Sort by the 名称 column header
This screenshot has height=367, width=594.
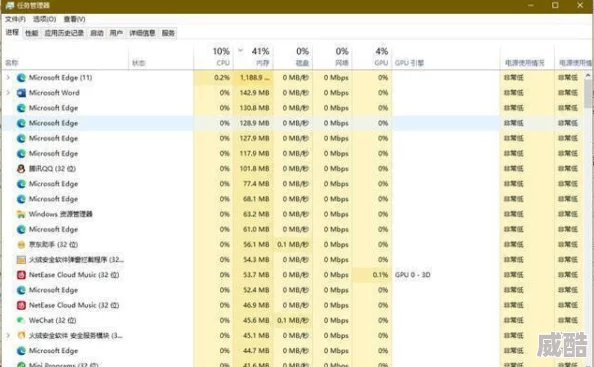65,57
